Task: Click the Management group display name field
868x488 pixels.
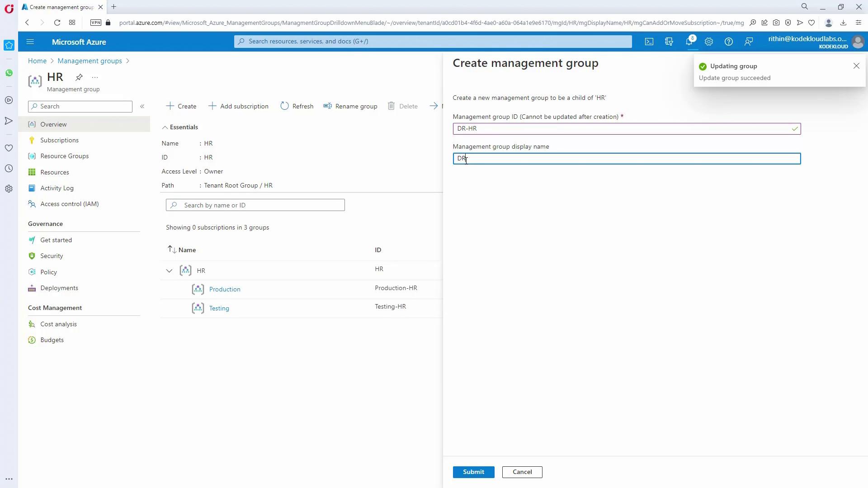Action: tap(626, 159)
